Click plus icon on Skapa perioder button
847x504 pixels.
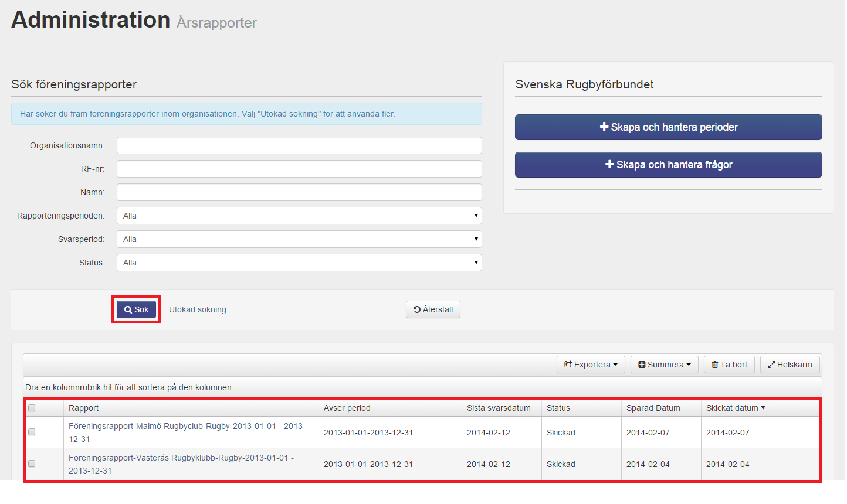click(x=604, y=127)
